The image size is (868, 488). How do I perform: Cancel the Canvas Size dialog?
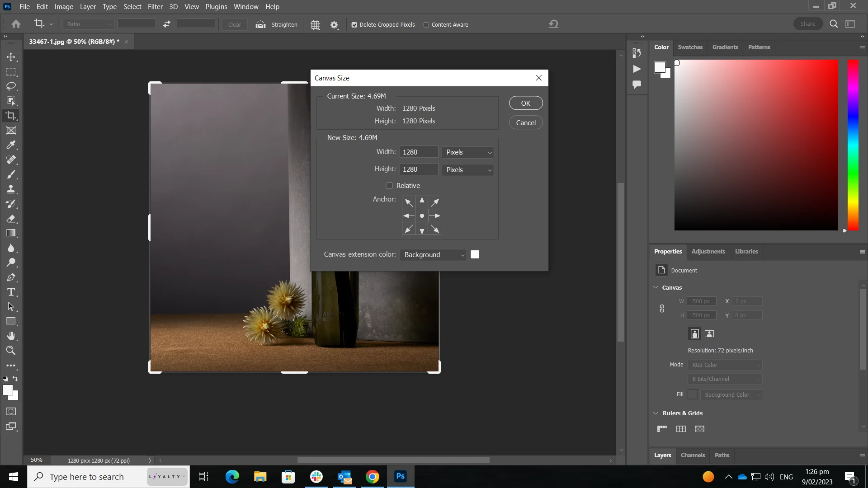[525, 122]
